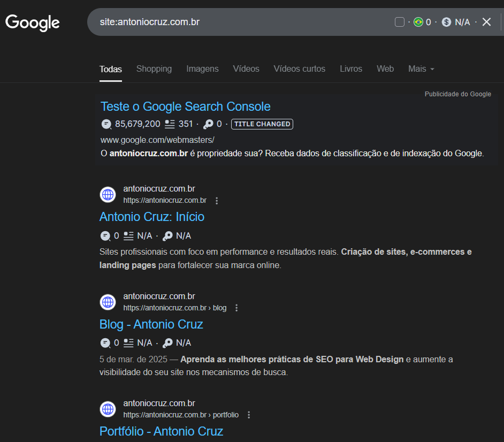
Task: Open three-dot menu beside the portfolio URL
Action: (249, 415)
